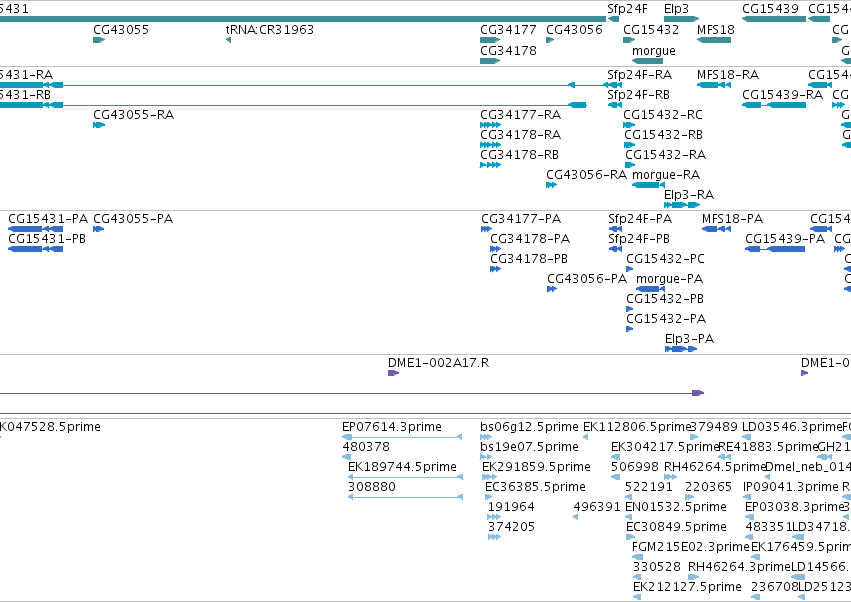Click the Sfp24F-RB transcript label

tap(638, 94)
